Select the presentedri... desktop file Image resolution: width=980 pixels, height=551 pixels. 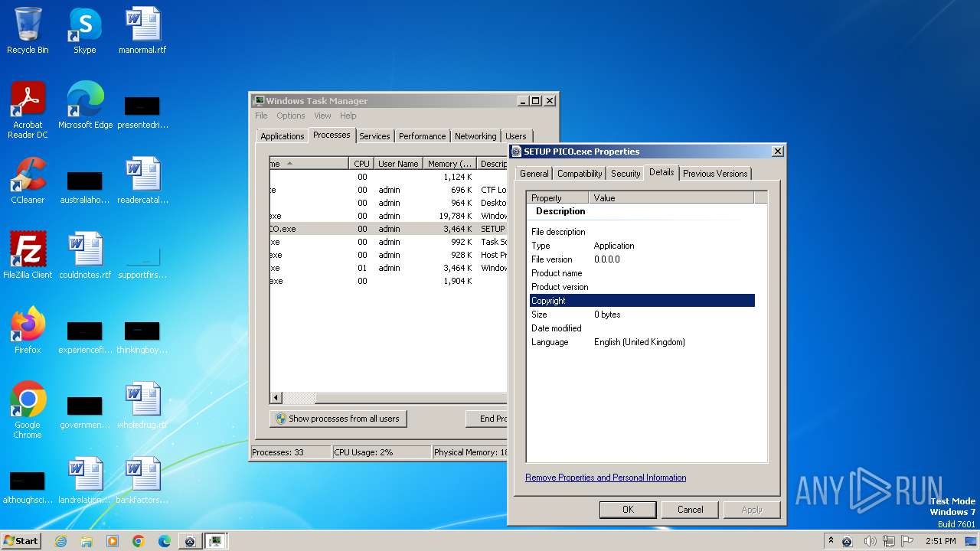142,111
